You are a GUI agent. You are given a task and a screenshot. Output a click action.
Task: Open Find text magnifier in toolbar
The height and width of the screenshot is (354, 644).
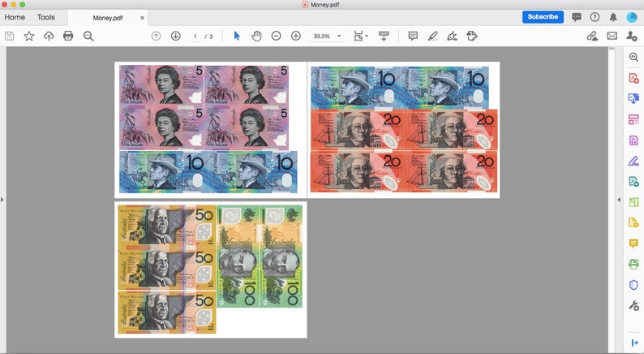[x=88, y=37]
